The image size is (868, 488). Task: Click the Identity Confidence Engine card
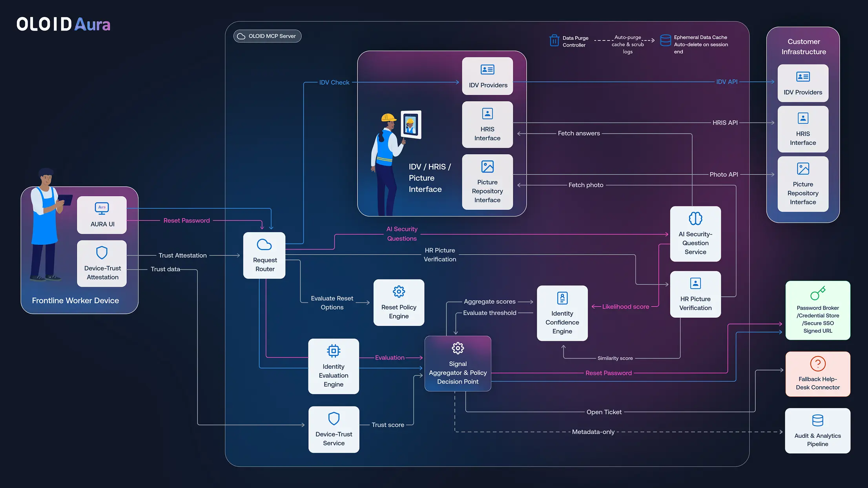coord(562,313)
